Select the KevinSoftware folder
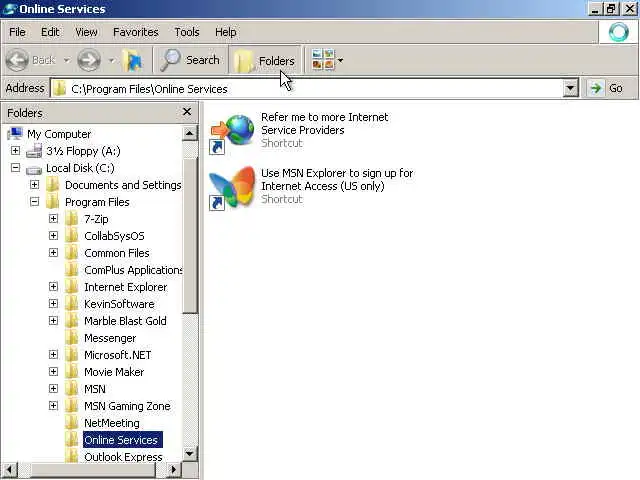 click(119, 304)
